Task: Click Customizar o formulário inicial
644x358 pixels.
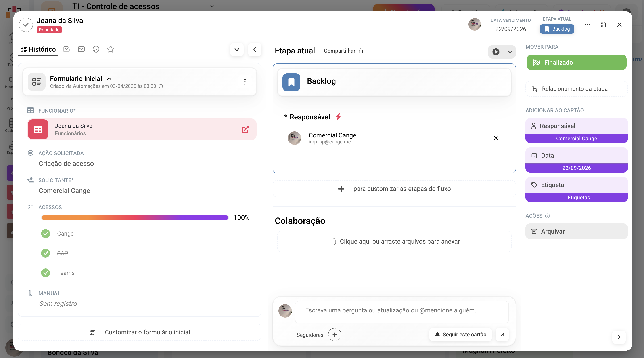Action: 140,332
